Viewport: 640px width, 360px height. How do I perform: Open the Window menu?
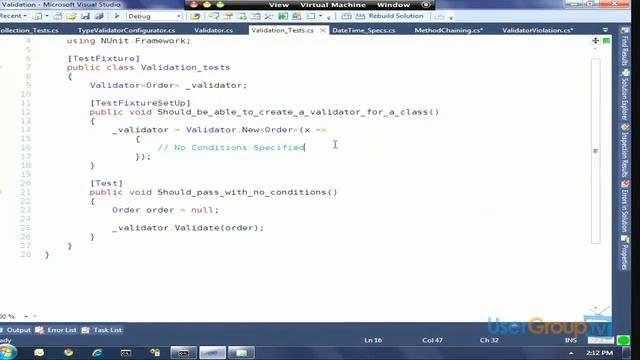[x=393, y=5]
